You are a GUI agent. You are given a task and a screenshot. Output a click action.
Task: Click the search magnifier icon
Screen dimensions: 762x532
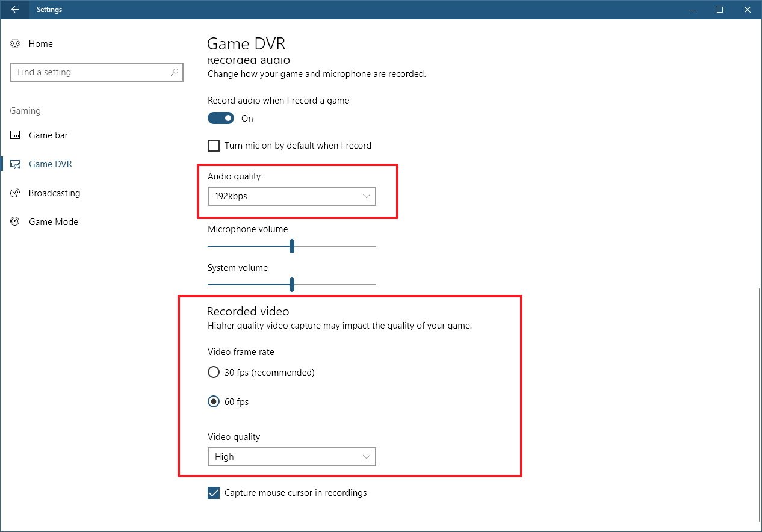coord(175,72)
